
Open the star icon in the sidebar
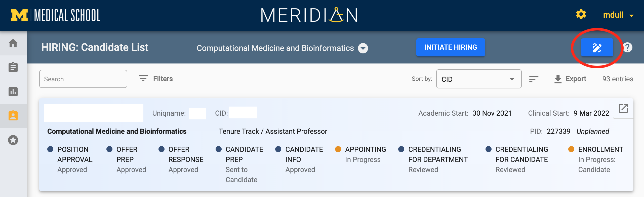[13, 140]
